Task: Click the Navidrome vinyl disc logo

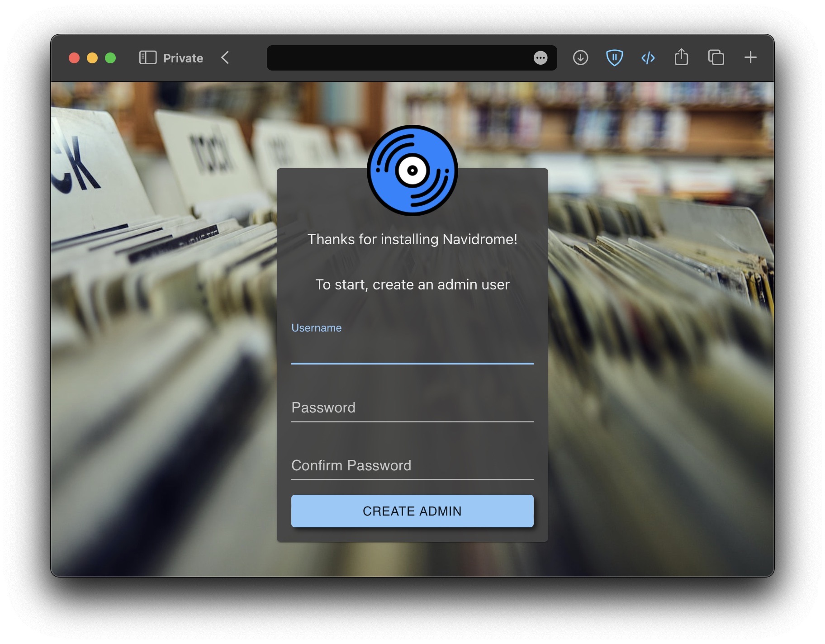Action: pyautogui.click(x=412, y=170)
